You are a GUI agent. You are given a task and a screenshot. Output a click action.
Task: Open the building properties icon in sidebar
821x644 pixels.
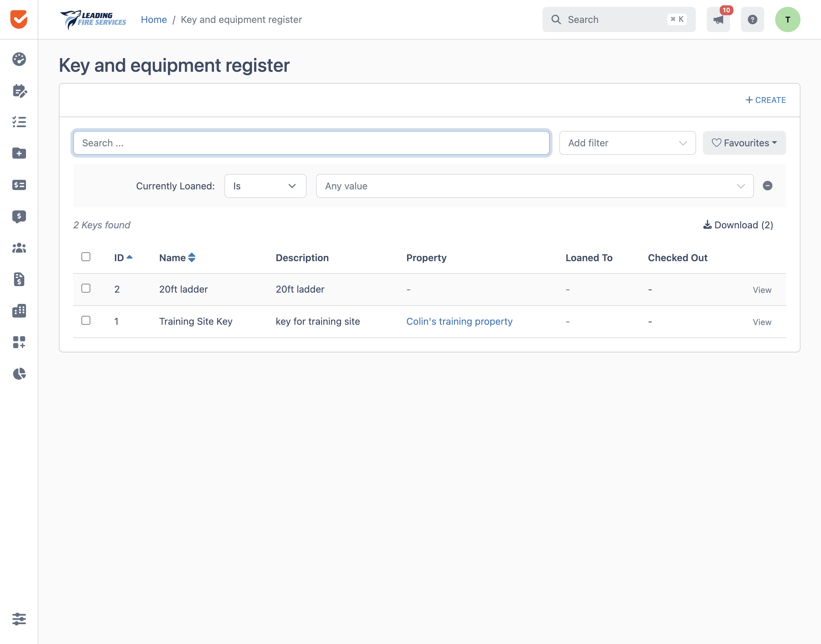(19, 311)
